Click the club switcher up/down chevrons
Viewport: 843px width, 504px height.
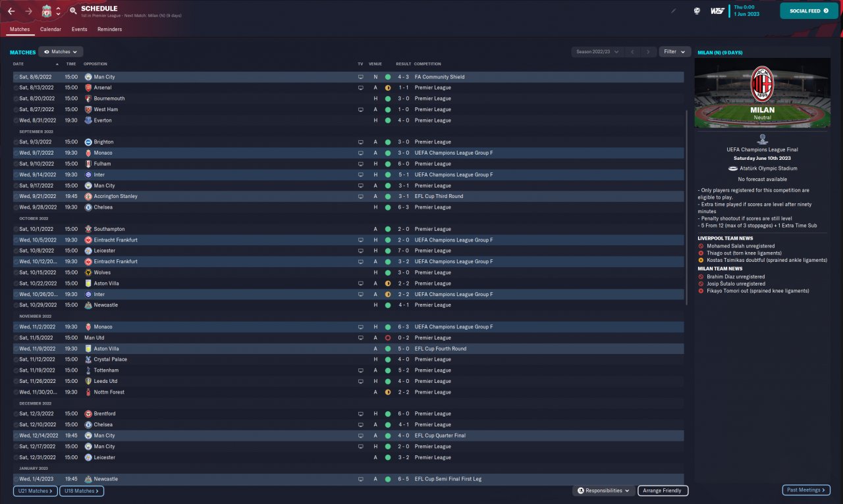[x=58, y=11]
